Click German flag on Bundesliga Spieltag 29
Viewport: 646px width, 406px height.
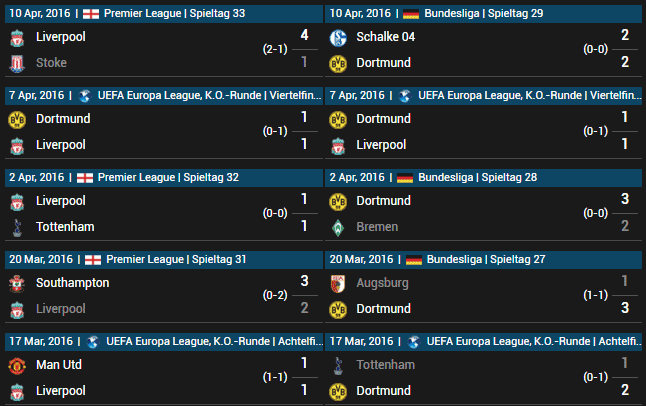tap(411, 14)
